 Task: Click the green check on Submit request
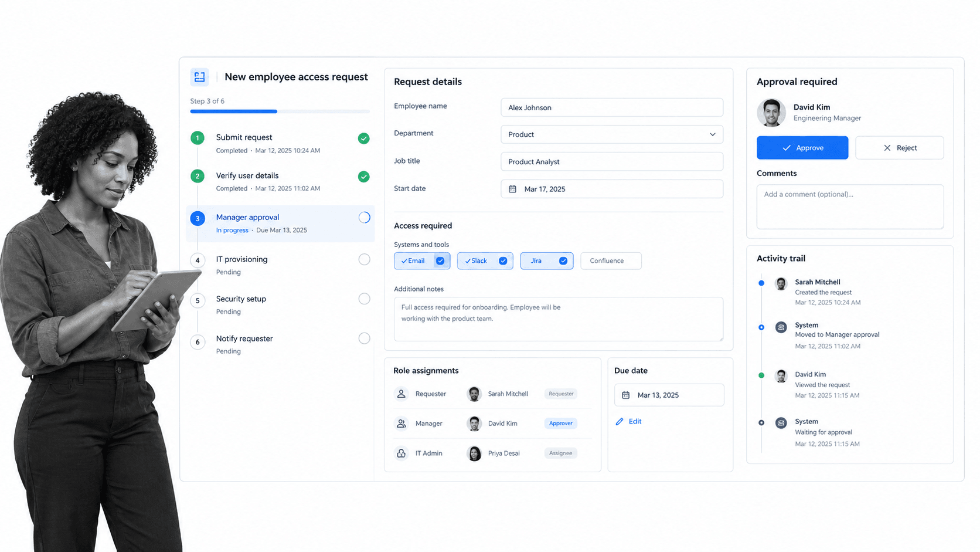click(x=364, y=138)
